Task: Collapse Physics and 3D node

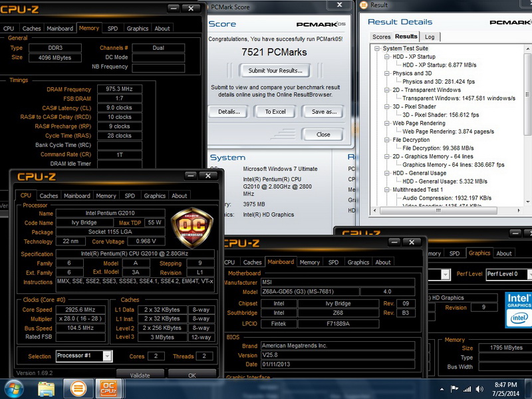Action: 386,73
